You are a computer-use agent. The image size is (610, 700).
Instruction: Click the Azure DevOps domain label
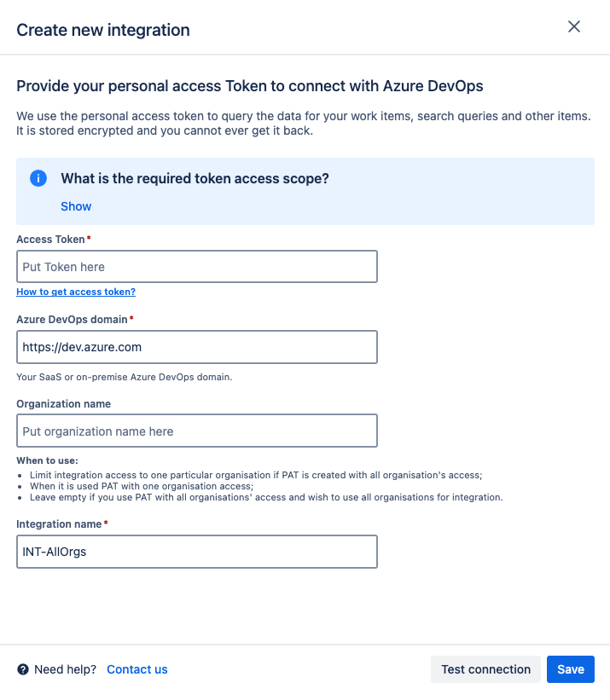coord(73,319)
